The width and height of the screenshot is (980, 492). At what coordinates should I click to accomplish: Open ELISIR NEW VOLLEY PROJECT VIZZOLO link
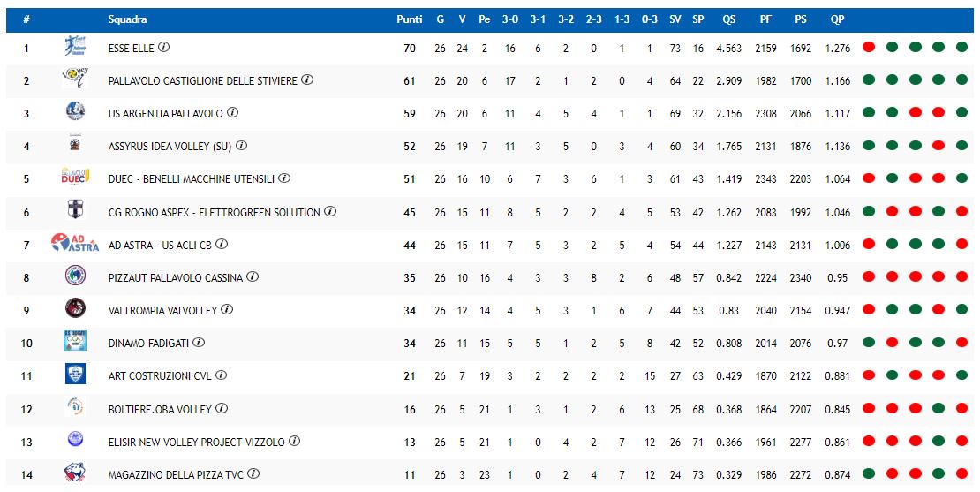pos(196,442)
